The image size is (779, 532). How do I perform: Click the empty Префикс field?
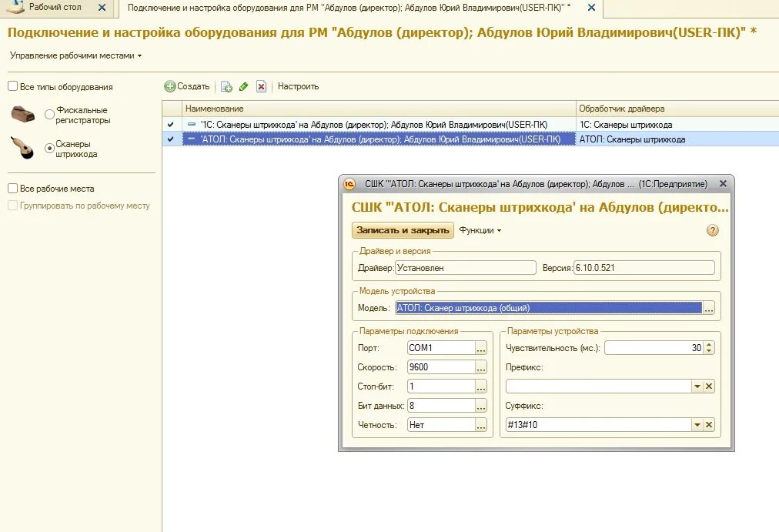(598, 386)
